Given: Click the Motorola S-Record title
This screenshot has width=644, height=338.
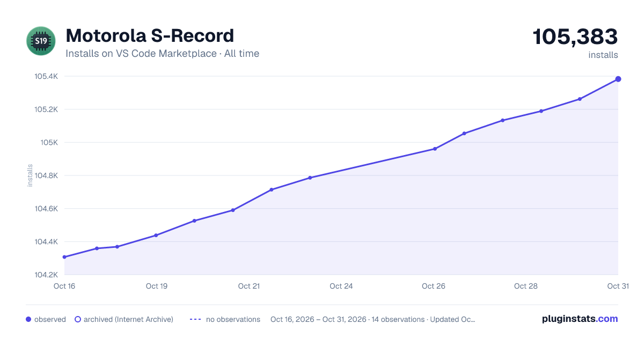Looking at the screenshot, I should click(x=150, y=36).
